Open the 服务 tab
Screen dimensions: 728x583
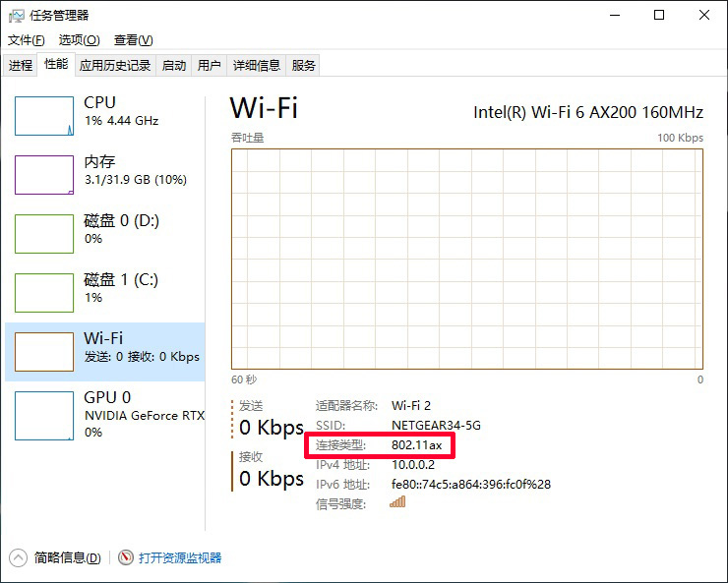[303, 65]
